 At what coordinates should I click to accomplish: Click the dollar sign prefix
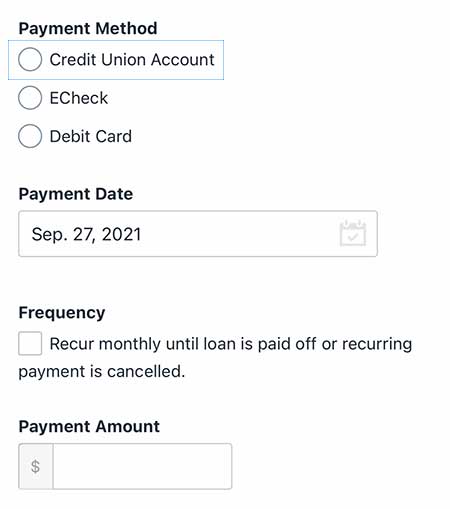(x=36, y=466)
